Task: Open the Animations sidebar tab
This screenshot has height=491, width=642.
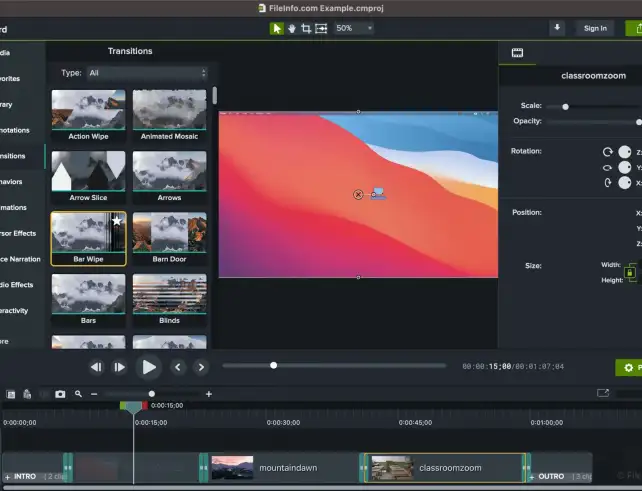Action: point(14,207)
